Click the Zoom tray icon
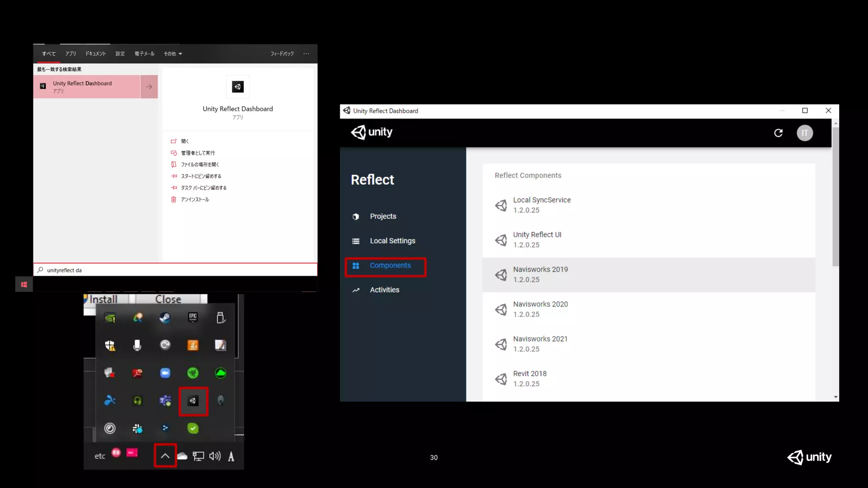Image resolution: width=868 pixels, height=488 pixels. coord(165,373)
